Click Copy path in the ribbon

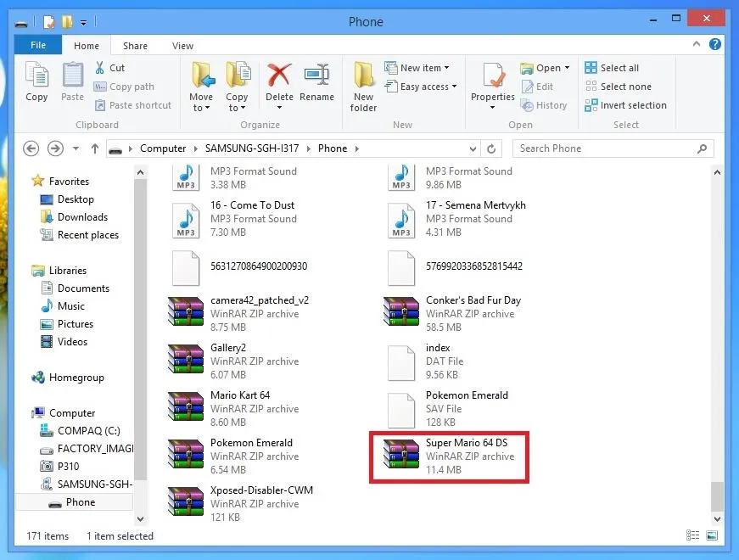pyautogui.click(x=125, y=87)
